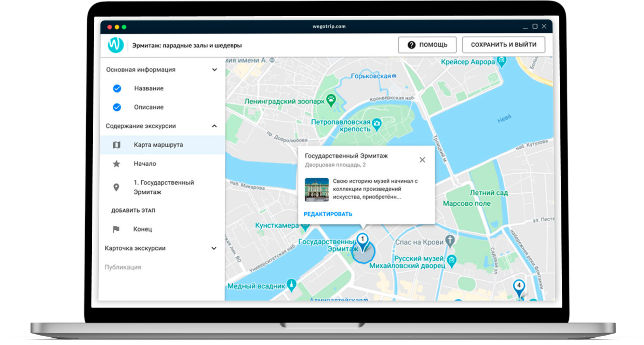Close the Государственный Эрмитаж popup
Screen dimensions: 644x345
pos(422,160)
